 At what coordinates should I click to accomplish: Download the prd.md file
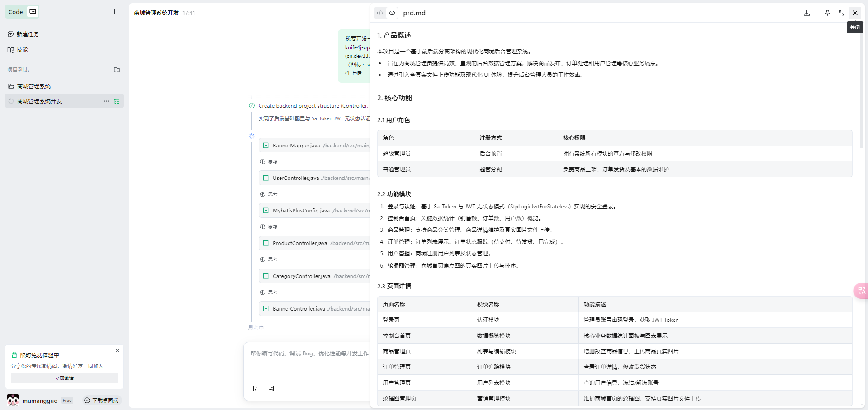click(x=806, y=13)
